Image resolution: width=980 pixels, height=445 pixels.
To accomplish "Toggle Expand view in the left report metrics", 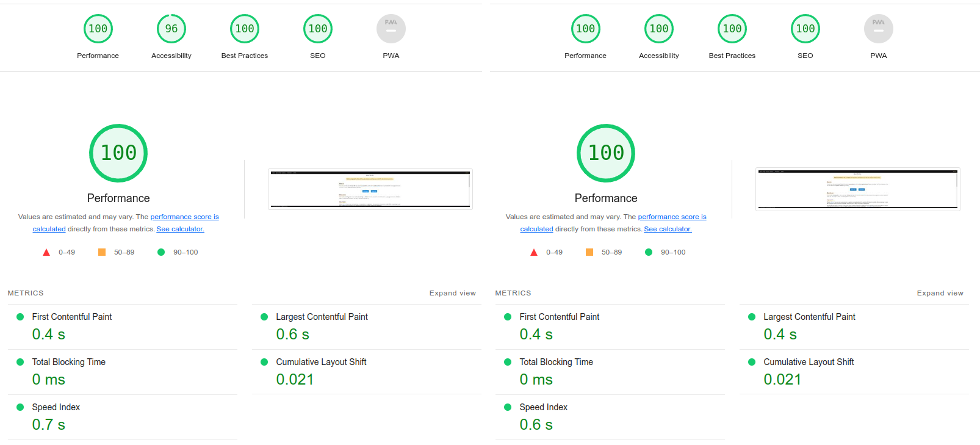I will coord(452,293).
